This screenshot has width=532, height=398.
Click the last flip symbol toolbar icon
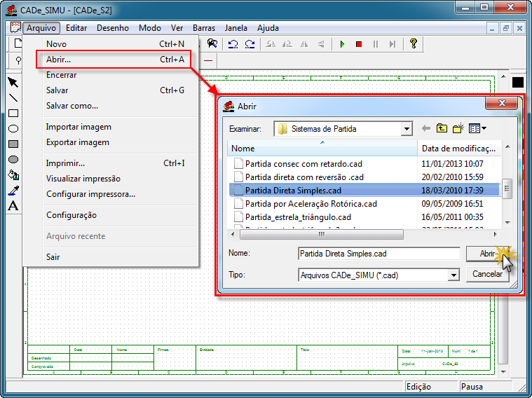click(x=321, y=44)
